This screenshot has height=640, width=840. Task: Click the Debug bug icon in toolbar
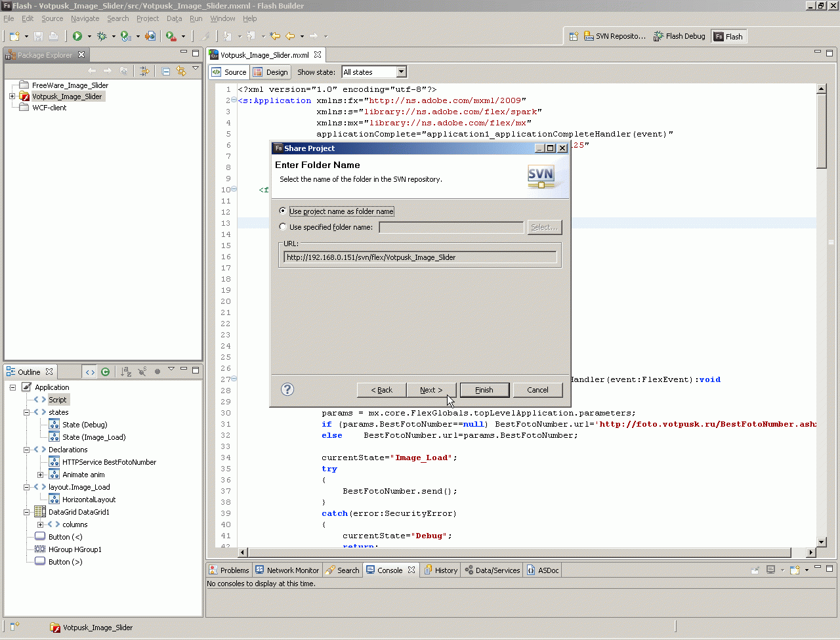(x=102, y=36)
